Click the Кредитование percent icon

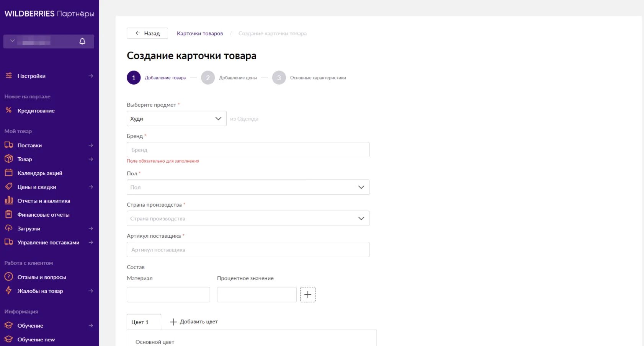(x=8, y=110)
